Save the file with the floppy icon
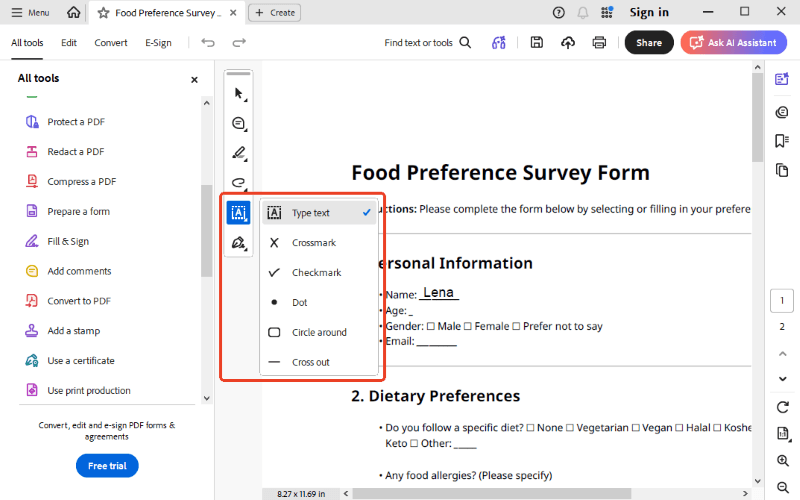Viewport: 800px width, 500px height. coord(537,42)
